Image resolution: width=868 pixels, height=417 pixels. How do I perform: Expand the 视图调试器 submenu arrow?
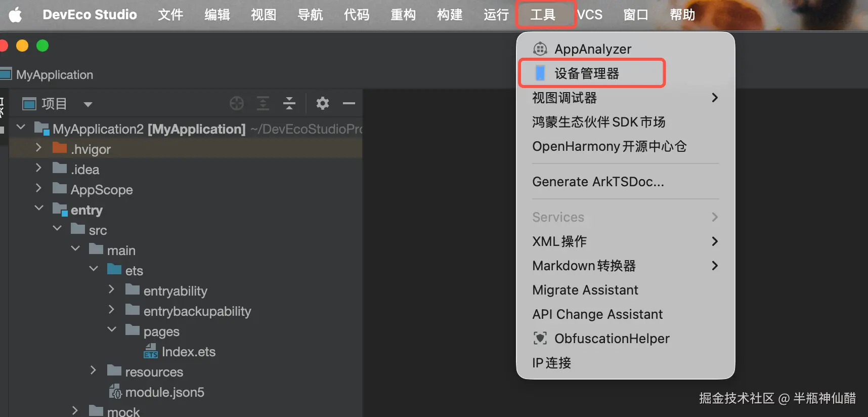click(x=715, y=98)
